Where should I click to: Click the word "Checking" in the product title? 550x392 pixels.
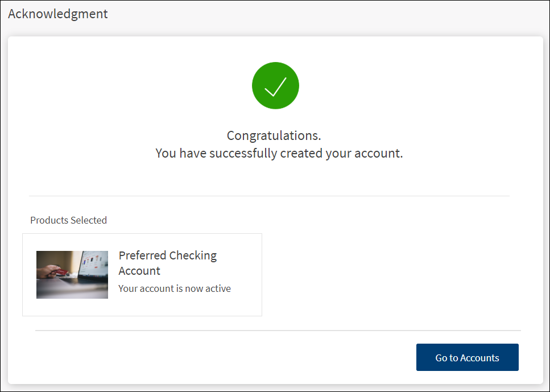pyautogui.click(x=193, y=255)
